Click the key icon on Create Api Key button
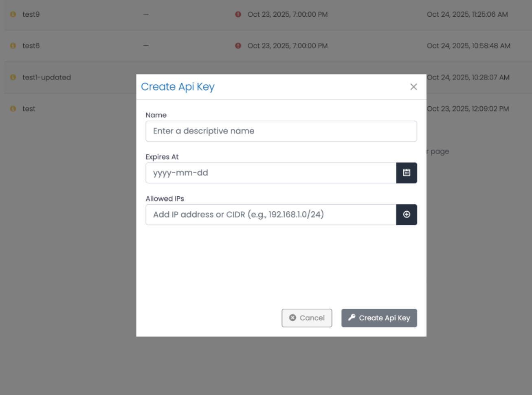Screen dimensions: 532x395 (x=353, y=318)
